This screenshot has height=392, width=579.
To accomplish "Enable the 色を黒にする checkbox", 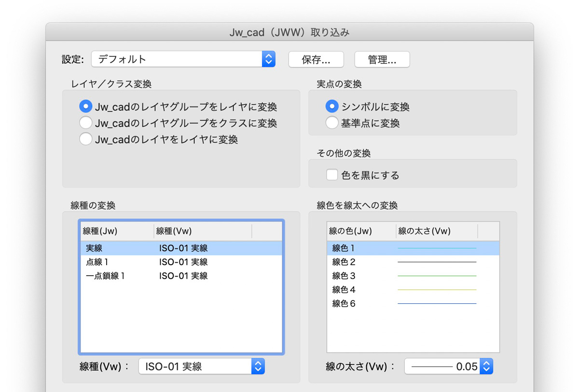I will click(332, 175).
